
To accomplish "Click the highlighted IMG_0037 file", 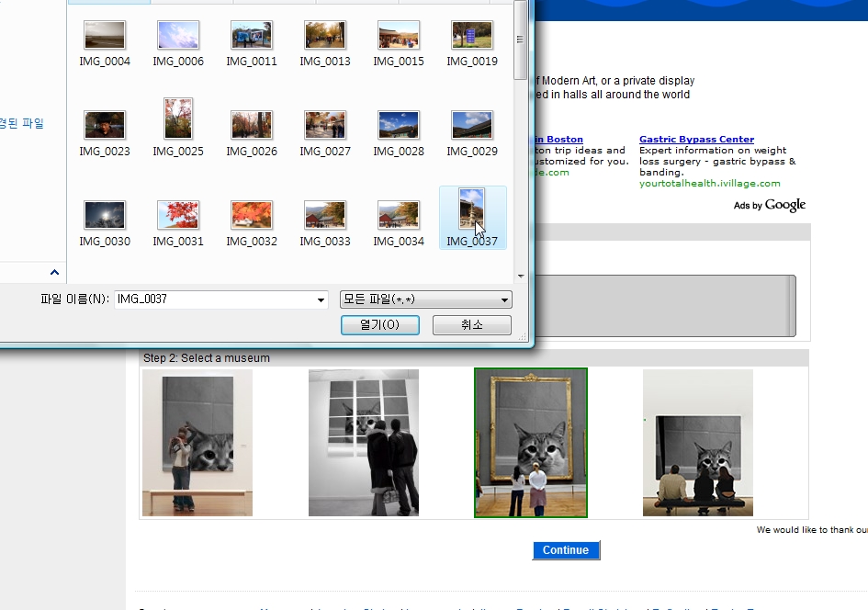I will [x=472, y=218].
